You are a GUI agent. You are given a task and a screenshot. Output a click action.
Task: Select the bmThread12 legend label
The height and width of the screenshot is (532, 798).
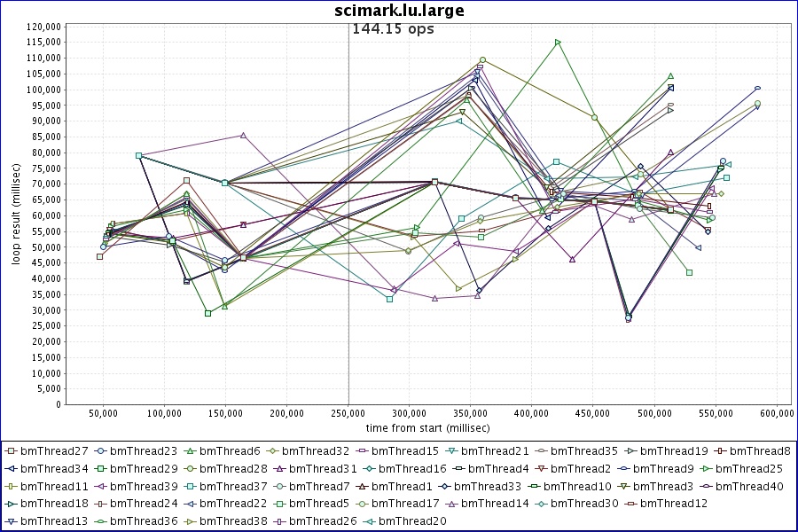pyautogui.click(x=674, y=503)
